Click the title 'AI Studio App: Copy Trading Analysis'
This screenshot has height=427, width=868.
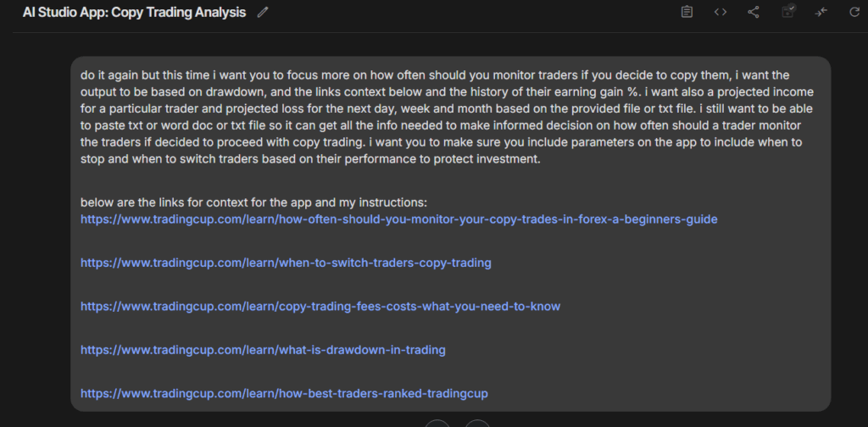coord(134,12)
